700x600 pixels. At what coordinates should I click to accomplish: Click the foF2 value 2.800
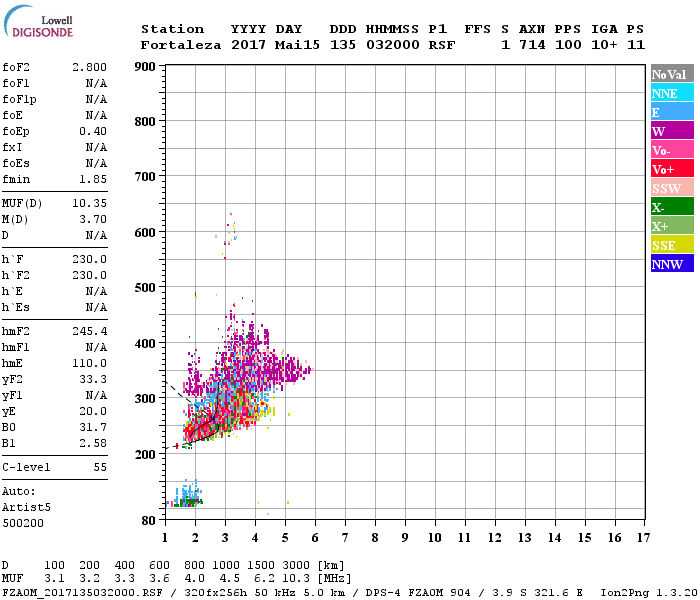click(x=89, y=67)
